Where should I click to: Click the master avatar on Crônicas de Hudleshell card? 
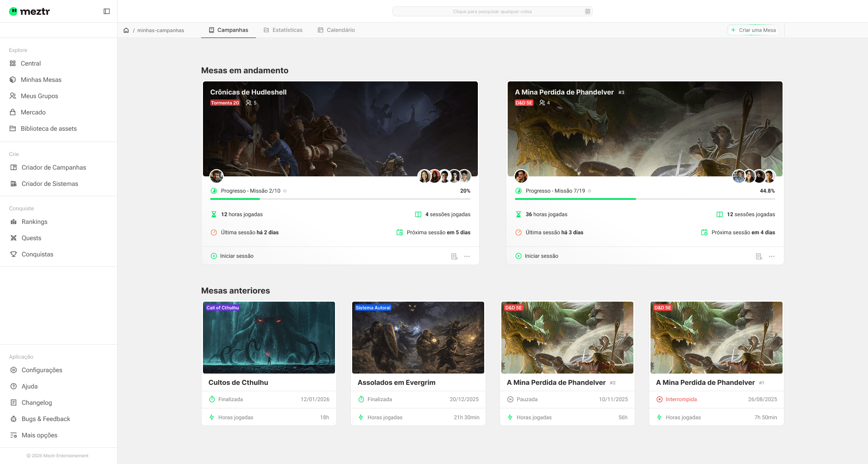pos(217,176)
